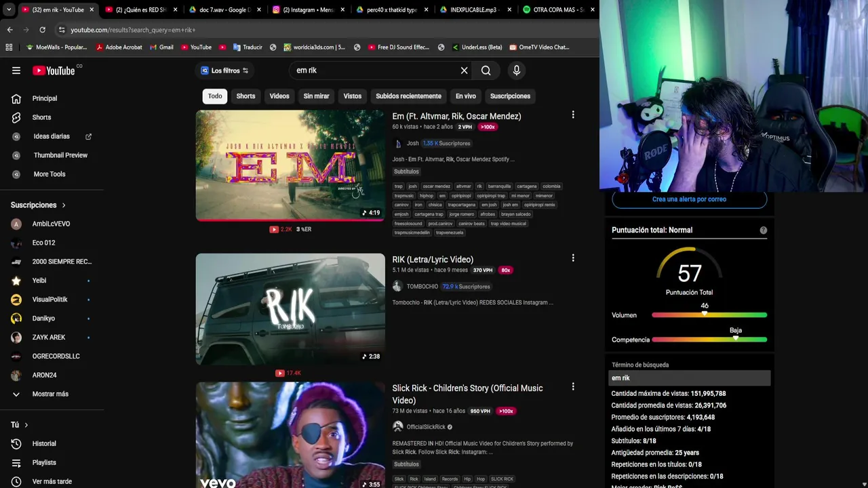Click the Competencia score slider
The width and height of the screenshot is (868, 488).
[x=709, y=340]
